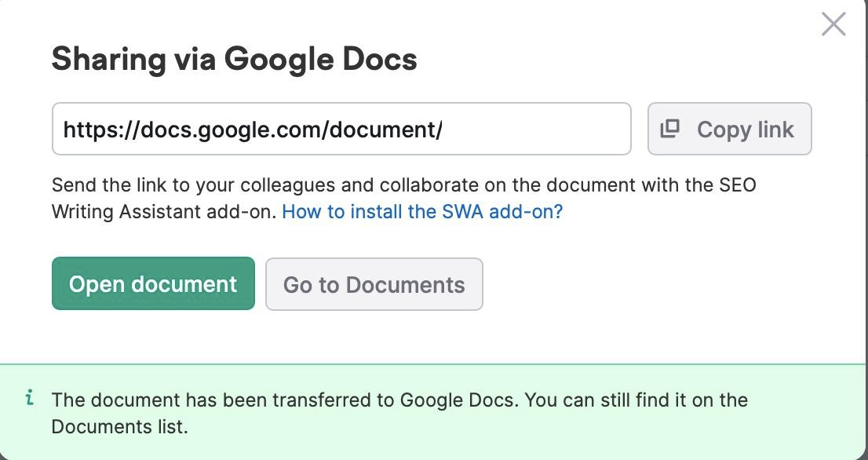Go to Documents list button
This screenshot has width=868, height=460.
tap(374, 284)
